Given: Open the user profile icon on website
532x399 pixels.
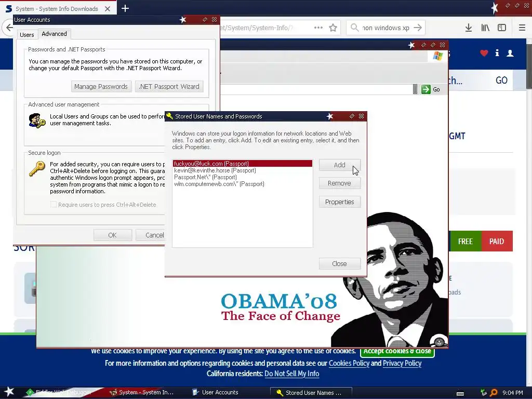Looking at the screenshot, I should (x=510, y=53).
